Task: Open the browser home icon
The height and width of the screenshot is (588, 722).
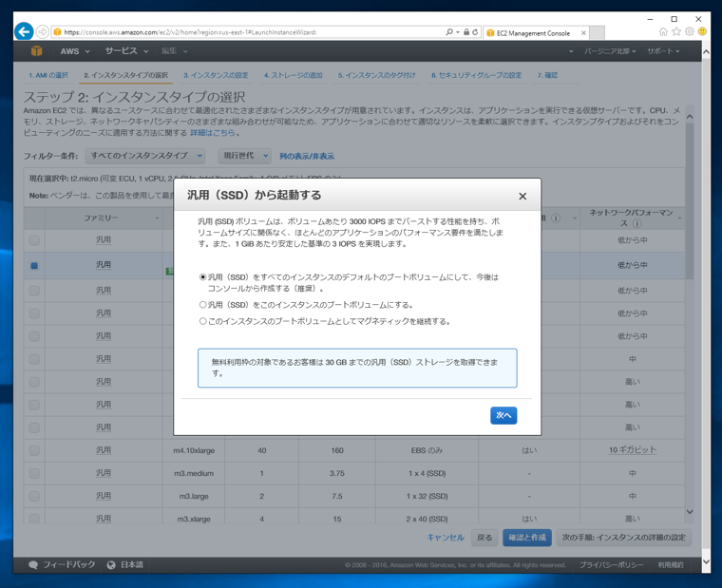Action: (x=663, y=31)
